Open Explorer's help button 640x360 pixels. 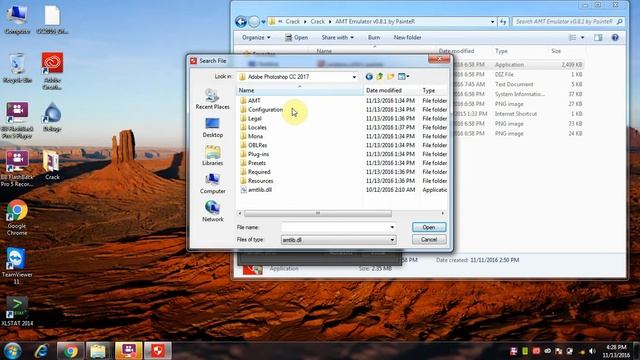[615, 38]
